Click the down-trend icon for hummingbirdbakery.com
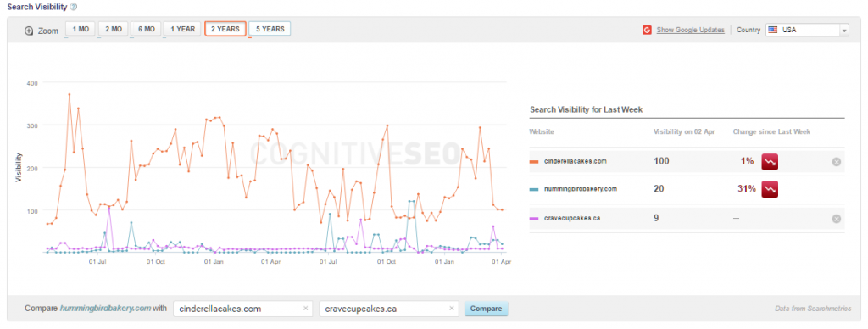The width and height of the screenshot is (868, 329). (x=770, y=189)
